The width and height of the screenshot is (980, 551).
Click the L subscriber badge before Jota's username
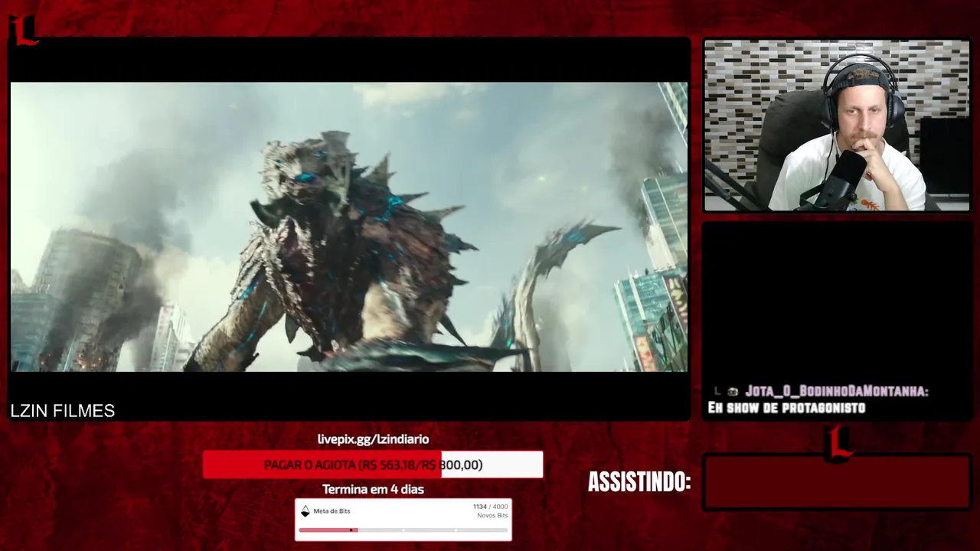point(717,392)
